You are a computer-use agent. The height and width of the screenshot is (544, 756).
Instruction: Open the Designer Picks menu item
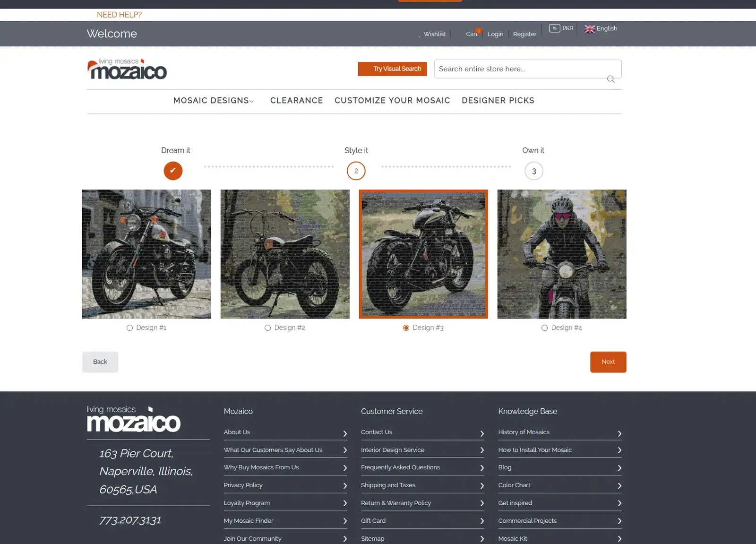pos(498,101)
